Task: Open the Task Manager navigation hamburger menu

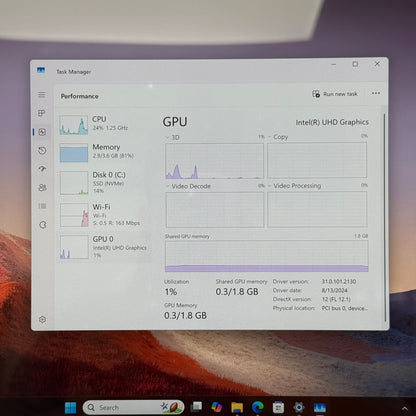Action: [42, 95]
